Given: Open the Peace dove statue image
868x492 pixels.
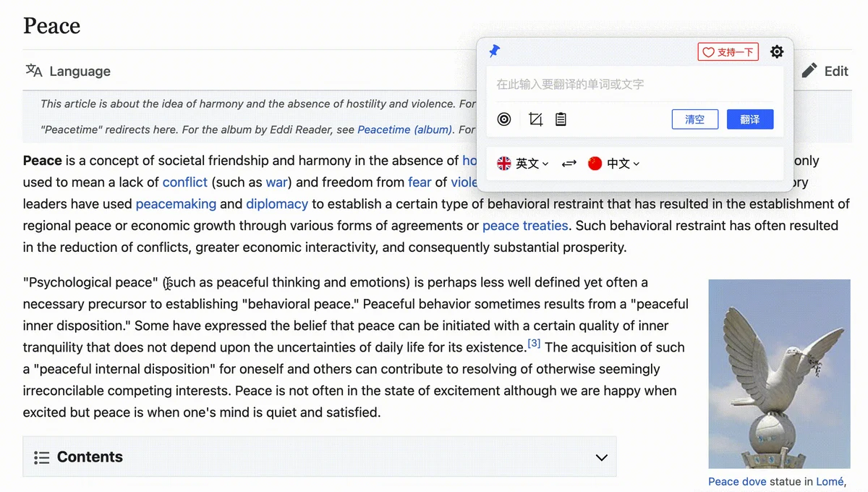Looking at the screenshot, I should [779, 374].
